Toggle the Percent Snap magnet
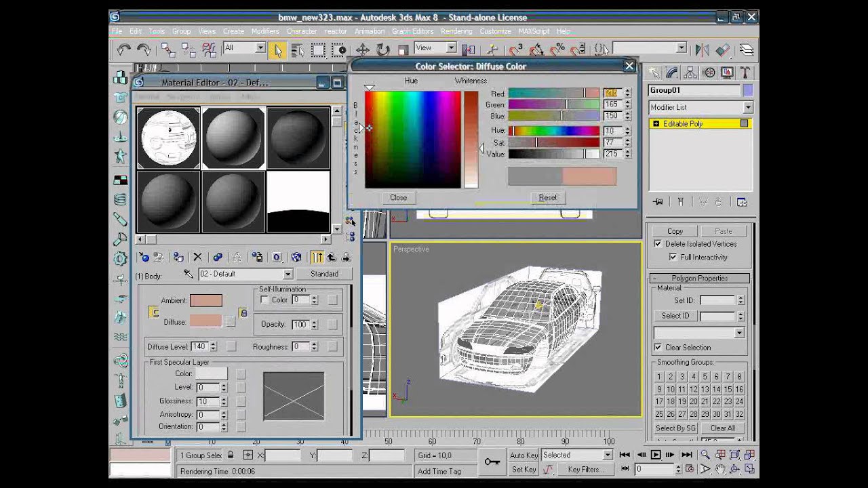This screenshot has width=868, height=488. 557,49
